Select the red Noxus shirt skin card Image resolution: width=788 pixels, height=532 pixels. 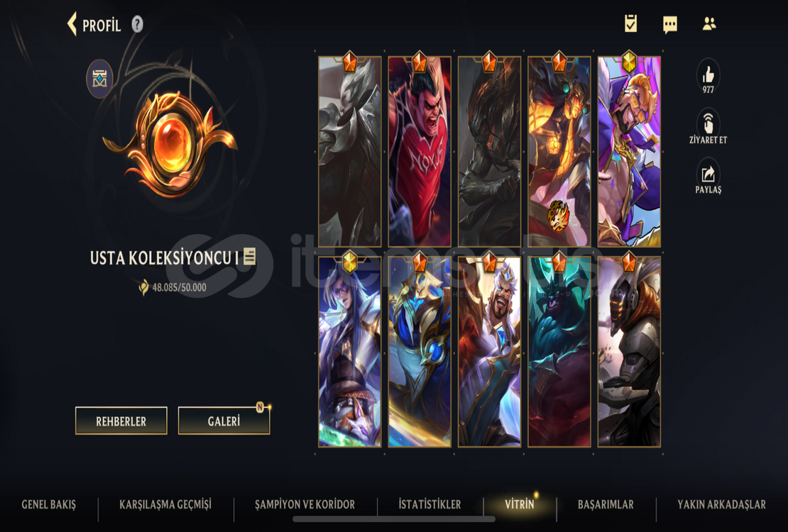click(420, 151)
